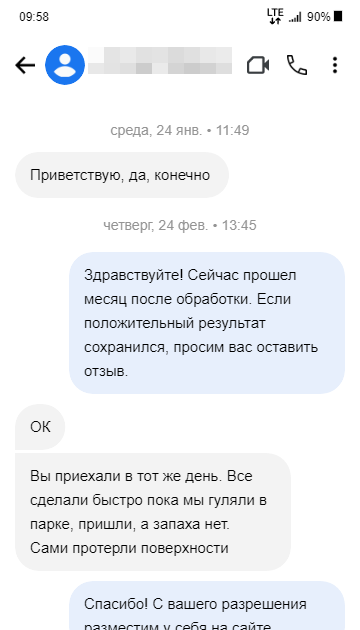
Task: Select the outgoing "Здравствуйте! Сейчас прошел" message
Action: pyautogui.click(x=207, y=323)
